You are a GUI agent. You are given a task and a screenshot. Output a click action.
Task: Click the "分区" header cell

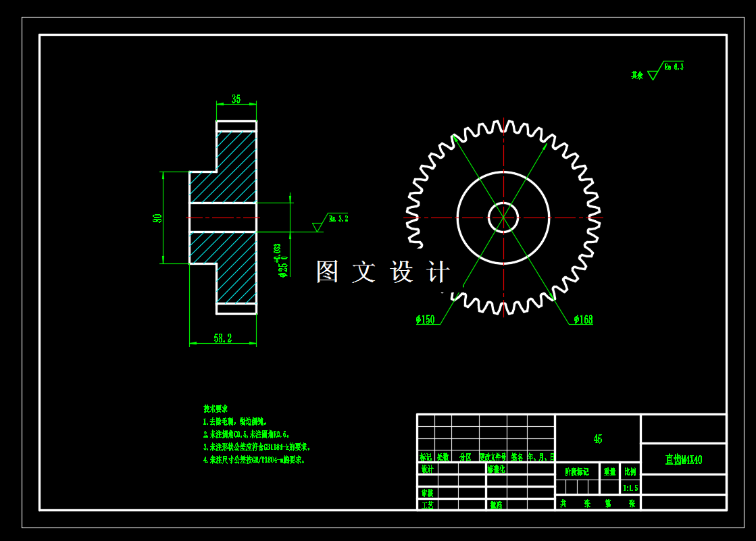[465, 457]
